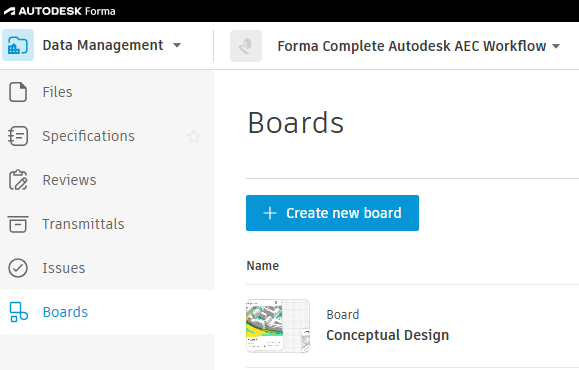The height and width of the screenshot is (370, 579).
Task: Open the Conceptual Design board thumbnail
Action: pyautogui.click(x=278, y=326)
